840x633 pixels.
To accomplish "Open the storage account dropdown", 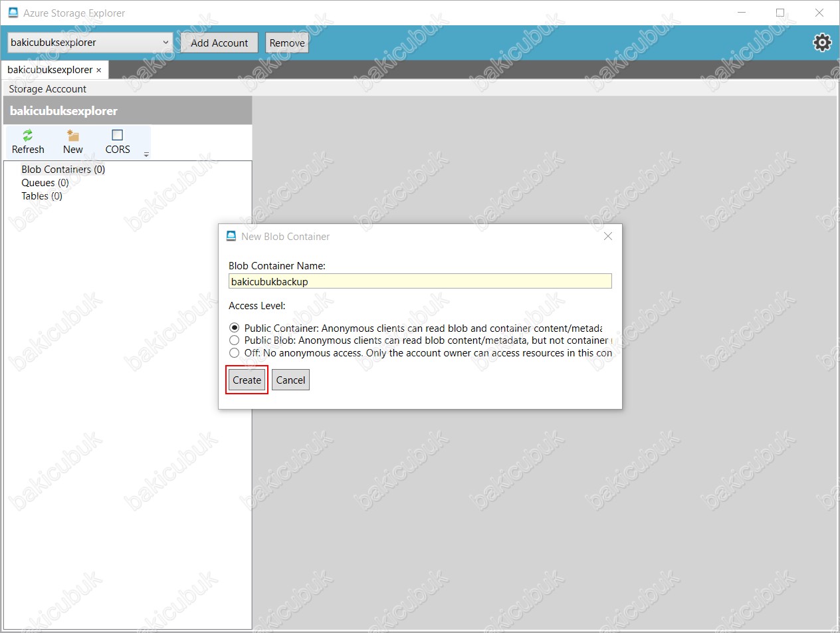I will [x=91, y=43].
